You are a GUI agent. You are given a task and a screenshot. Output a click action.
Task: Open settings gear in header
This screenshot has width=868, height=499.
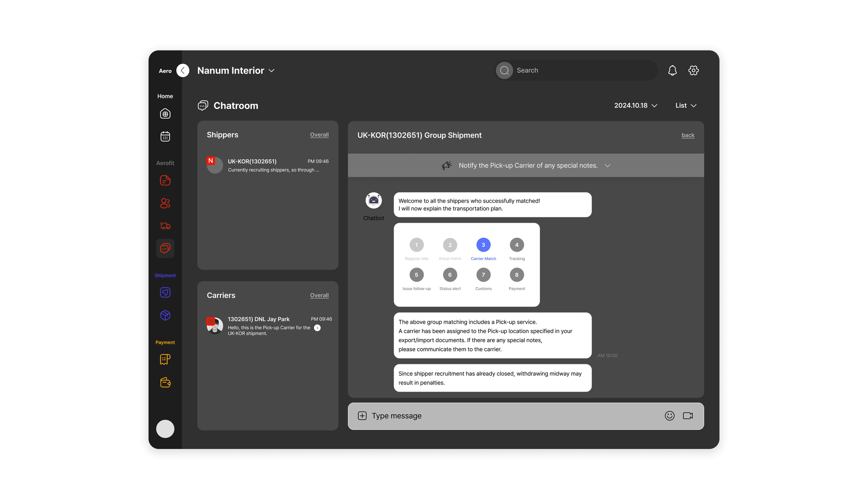693,70
